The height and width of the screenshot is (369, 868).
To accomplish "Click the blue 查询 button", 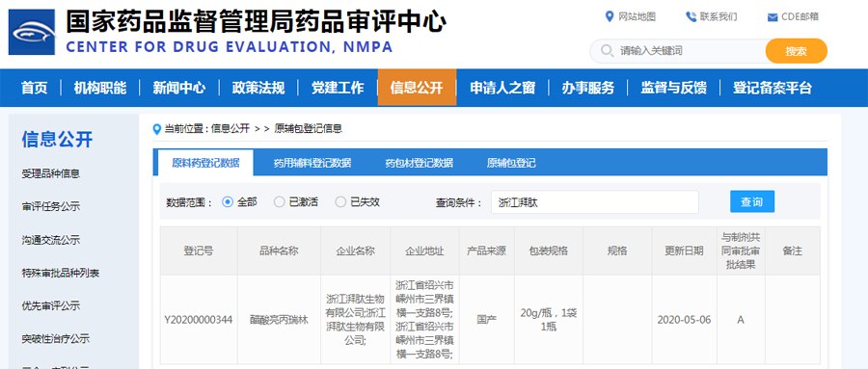I will tap(751, 202).
